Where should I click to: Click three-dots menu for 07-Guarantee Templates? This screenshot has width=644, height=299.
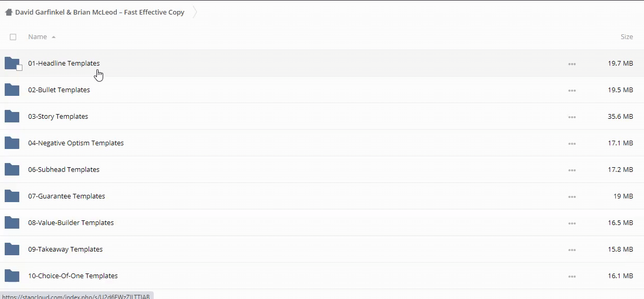tap(572, 197)
